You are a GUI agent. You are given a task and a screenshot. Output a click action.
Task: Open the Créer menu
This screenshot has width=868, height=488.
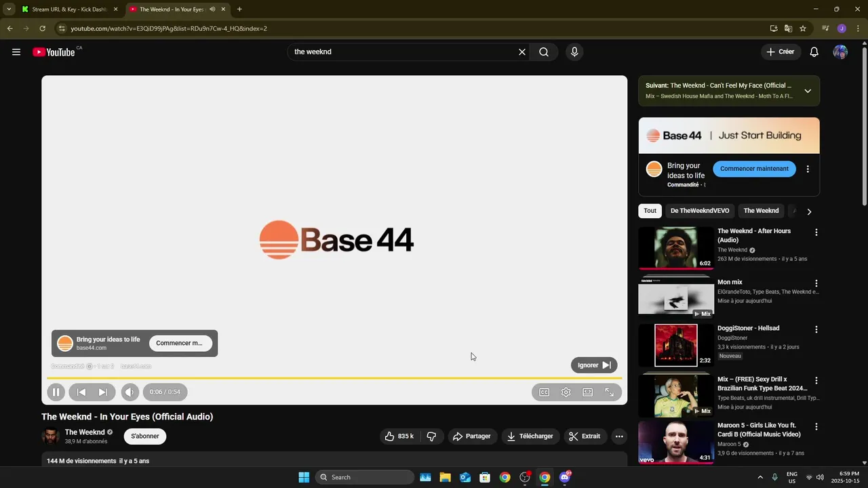pyautogui.click(x=781, y=52)
